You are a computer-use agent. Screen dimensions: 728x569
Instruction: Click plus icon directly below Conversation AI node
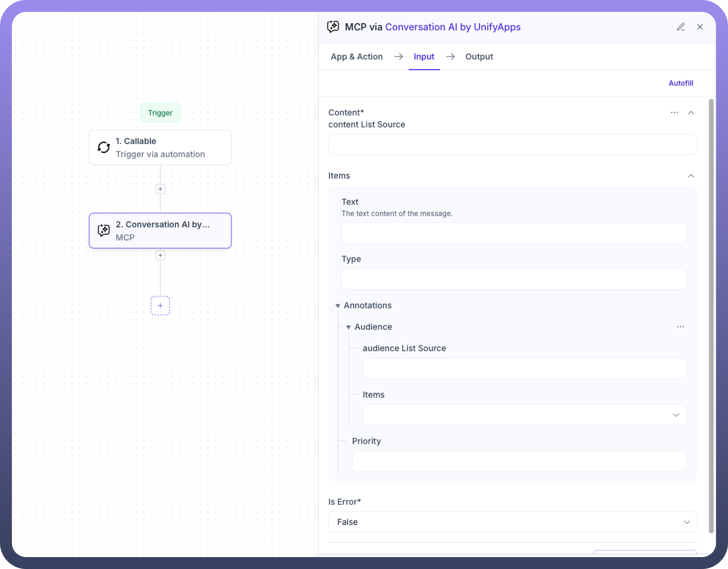tap(160, 255)
